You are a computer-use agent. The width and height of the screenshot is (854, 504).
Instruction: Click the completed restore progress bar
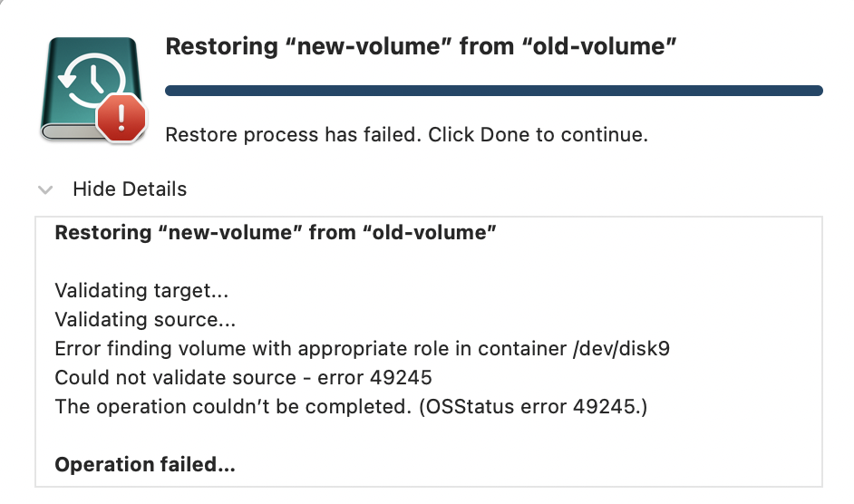click(493, 91)
